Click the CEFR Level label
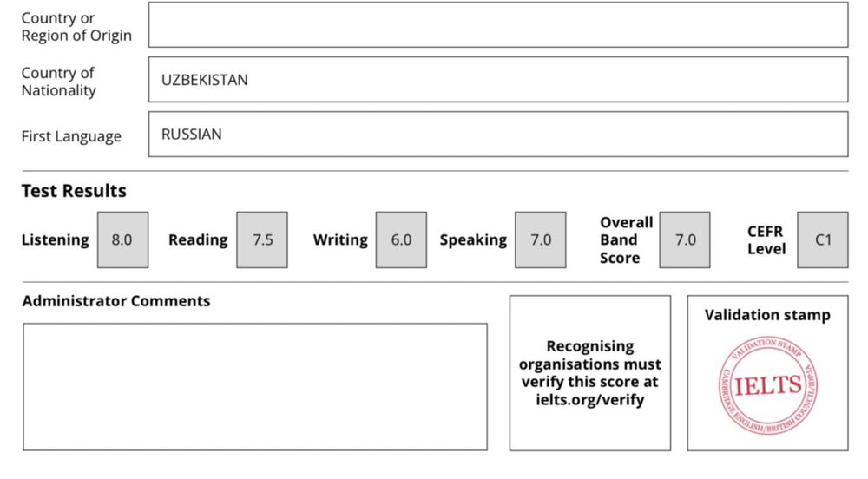868x479 pixels. pyautogui.click(x=766, y=239)
